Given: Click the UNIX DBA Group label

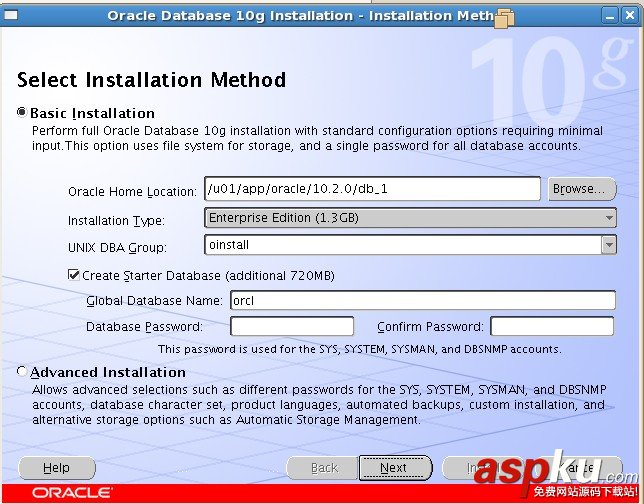Looking at the screenshot, I should click(x=117, y=248).
